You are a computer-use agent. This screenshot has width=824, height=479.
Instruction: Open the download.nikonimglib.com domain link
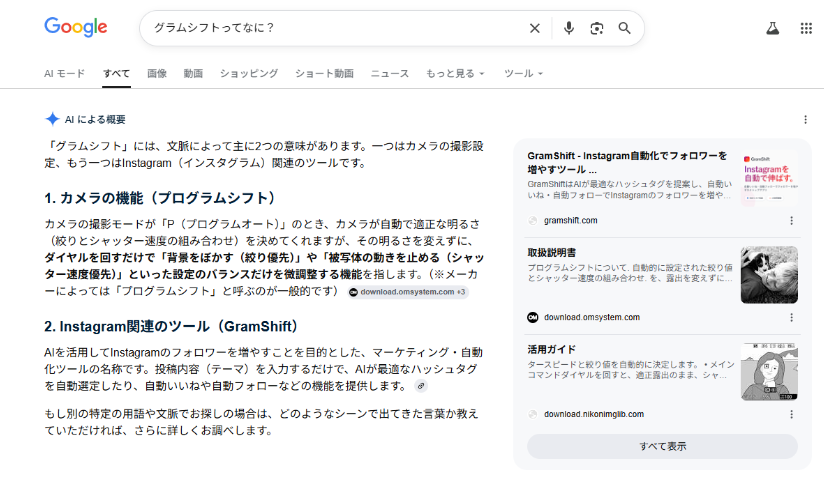(x=594, y=414)
